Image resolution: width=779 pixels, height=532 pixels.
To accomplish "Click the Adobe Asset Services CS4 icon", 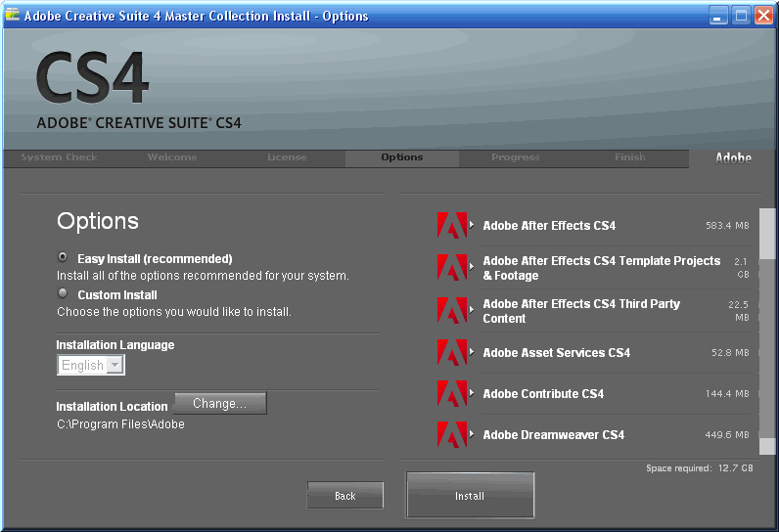I will click(x=451, y=352).
